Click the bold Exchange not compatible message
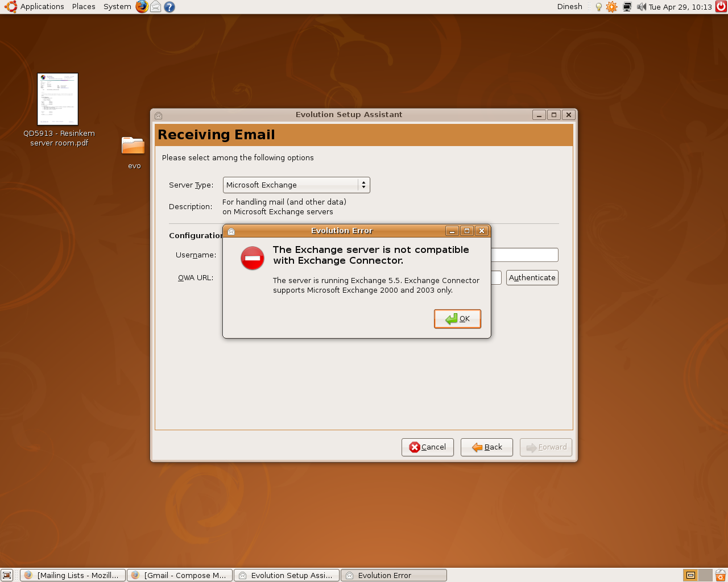Screen dimensions: 728x582 (371, 255)
